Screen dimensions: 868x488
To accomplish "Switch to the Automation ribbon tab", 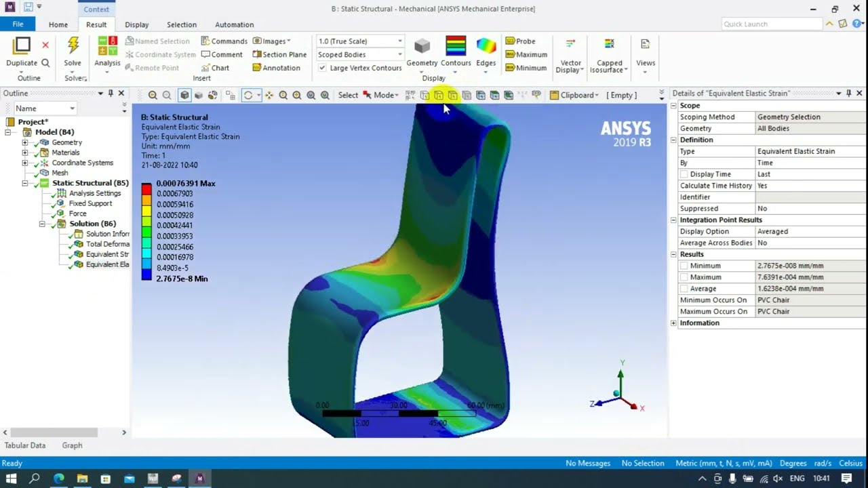I will (234, 24).
